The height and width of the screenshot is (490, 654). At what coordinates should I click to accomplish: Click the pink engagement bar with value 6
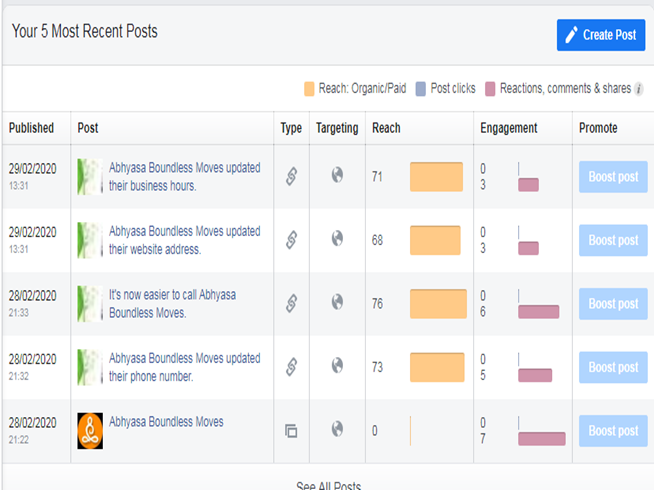(x=538, y=312)
